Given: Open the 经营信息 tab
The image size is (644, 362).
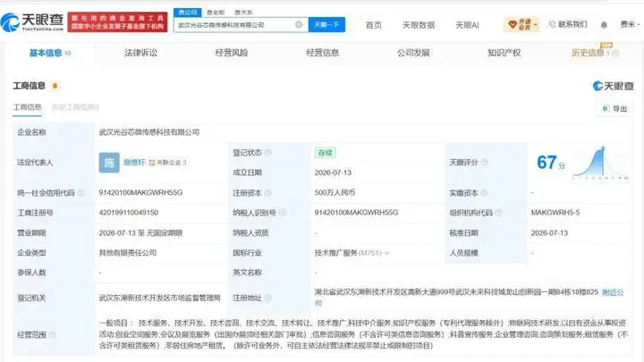Looking at the screenshot, I should [x=322, y=53].
